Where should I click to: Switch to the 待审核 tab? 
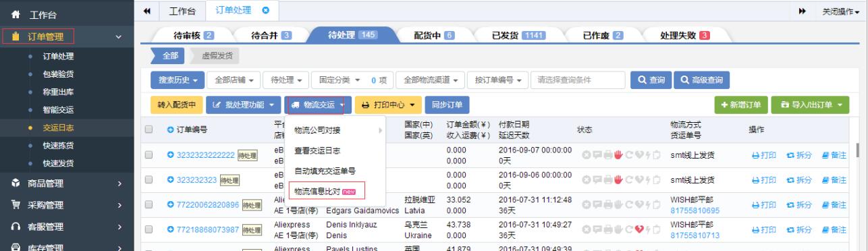pos(194,36)
